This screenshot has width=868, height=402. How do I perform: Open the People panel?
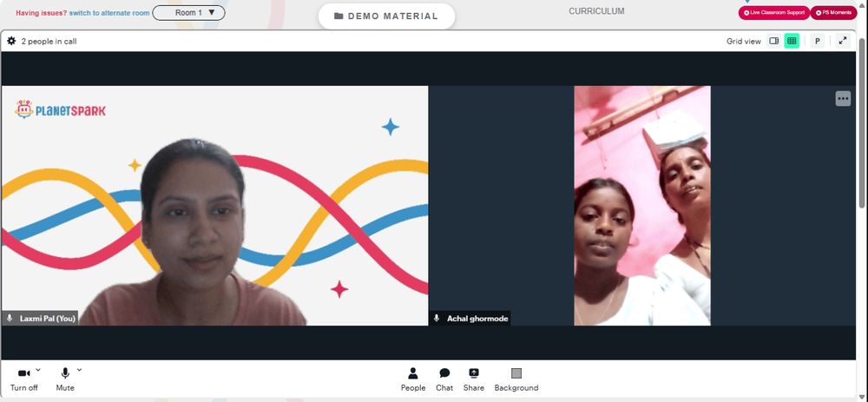click(x=413, y=379)
